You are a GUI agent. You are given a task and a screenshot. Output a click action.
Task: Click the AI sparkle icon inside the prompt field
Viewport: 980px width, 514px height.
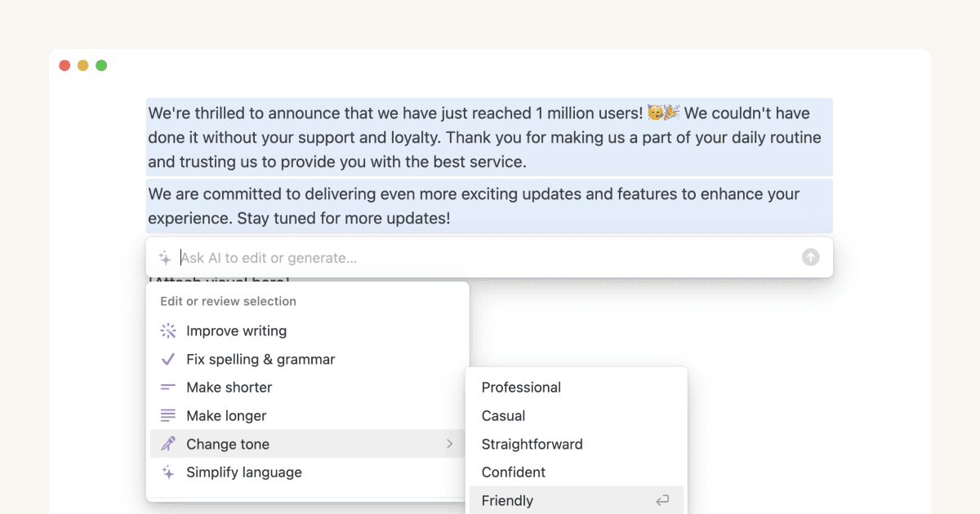point(165,256)
